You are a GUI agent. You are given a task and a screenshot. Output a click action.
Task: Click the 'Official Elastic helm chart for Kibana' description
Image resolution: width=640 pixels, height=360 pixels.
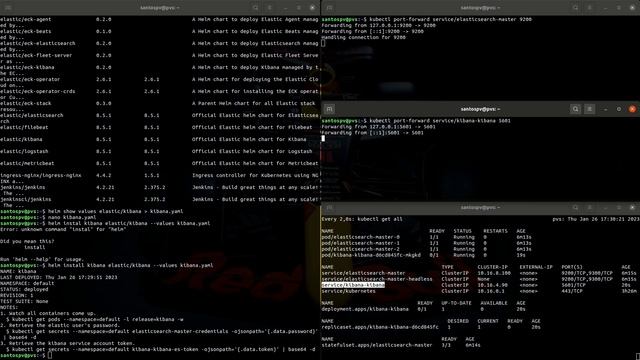249,139
